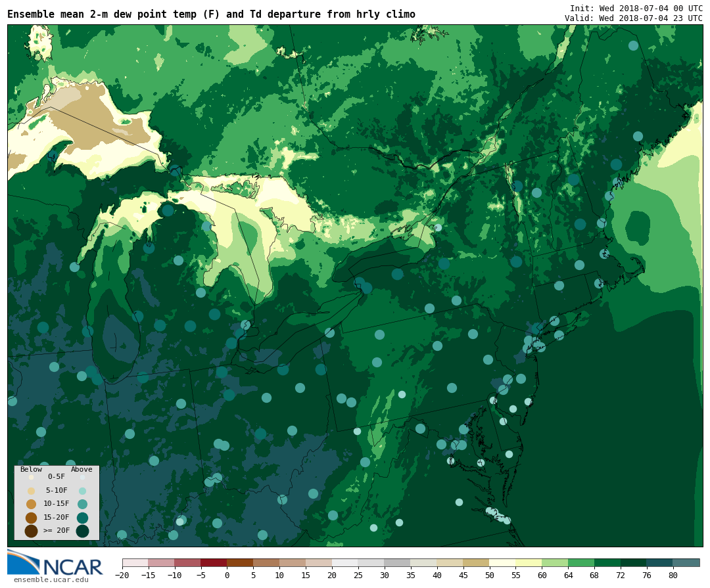The width and height of the screenshot is (710, 588).
Task: Pick the medium green swatch between 64 and 68
Action: click(581, 562)
